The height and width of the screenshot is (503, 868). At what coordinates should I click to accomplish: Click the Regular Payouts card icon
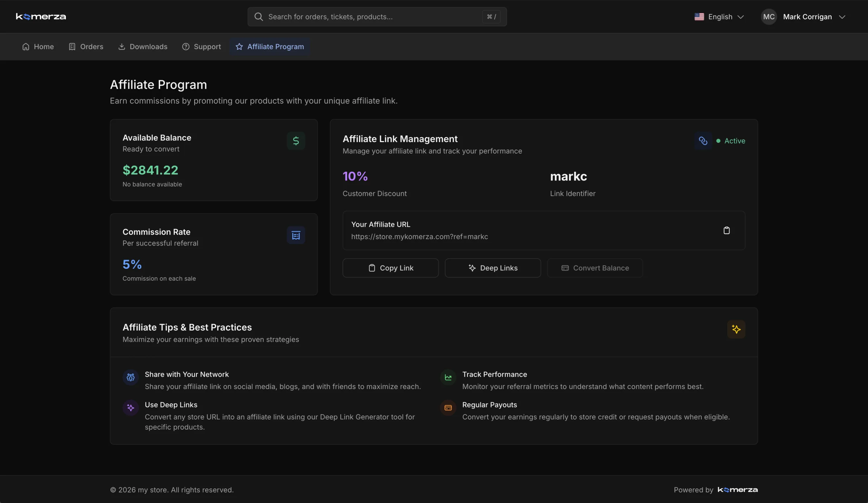point(448,408)
